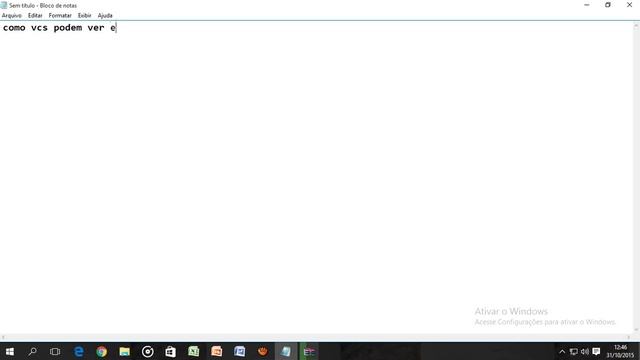Click the horizontal scrollbar right arrow
This screenshot has height=360, width=640.
coord(629,337)
